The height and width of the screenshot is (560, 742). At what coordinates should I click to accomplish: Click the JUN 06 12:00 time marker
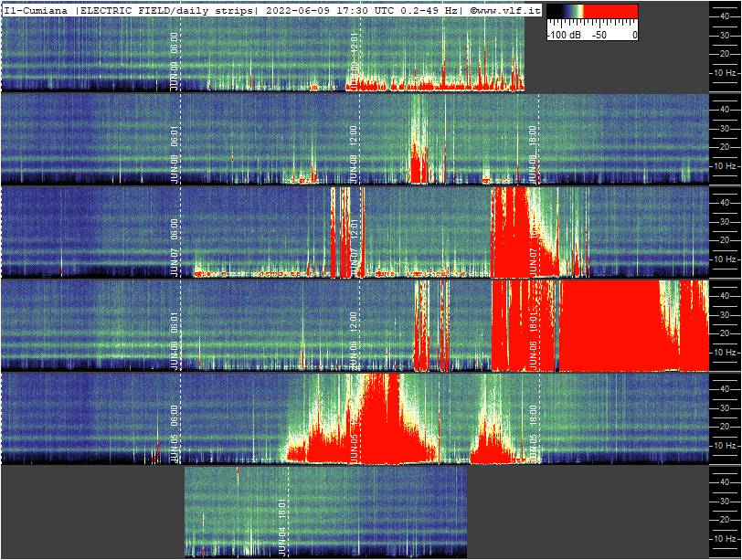(355, 338)
